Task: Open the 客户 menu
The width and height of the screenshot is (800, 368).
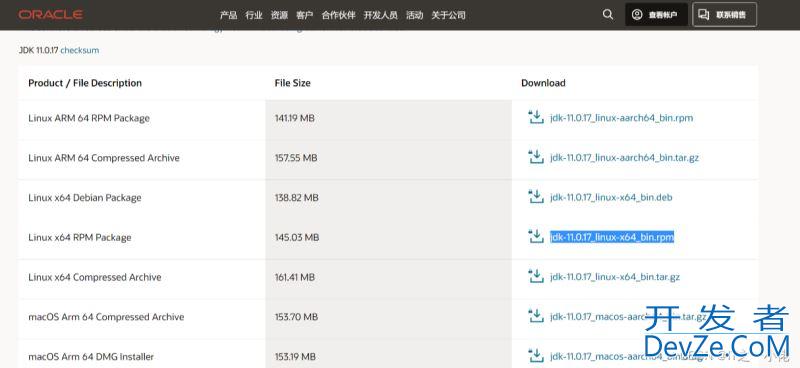Action: (305, 15)
